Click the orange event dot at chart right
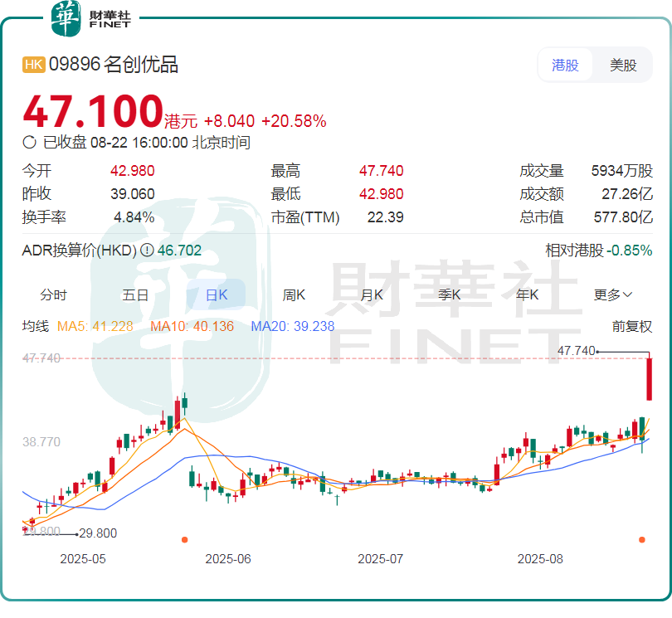This screenshot has height=618, width=672. pos(642,539)
